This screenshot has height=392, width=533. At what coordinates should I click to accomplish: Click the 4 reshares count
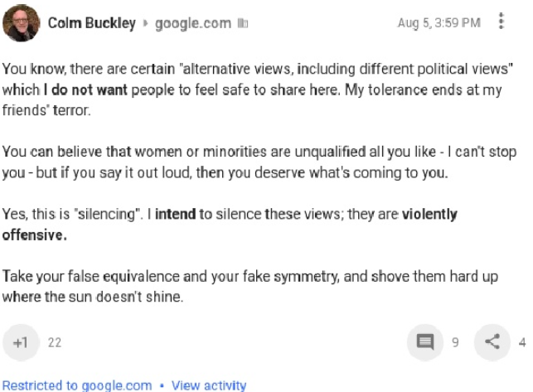pyautogui.click(x=522, y=342)
